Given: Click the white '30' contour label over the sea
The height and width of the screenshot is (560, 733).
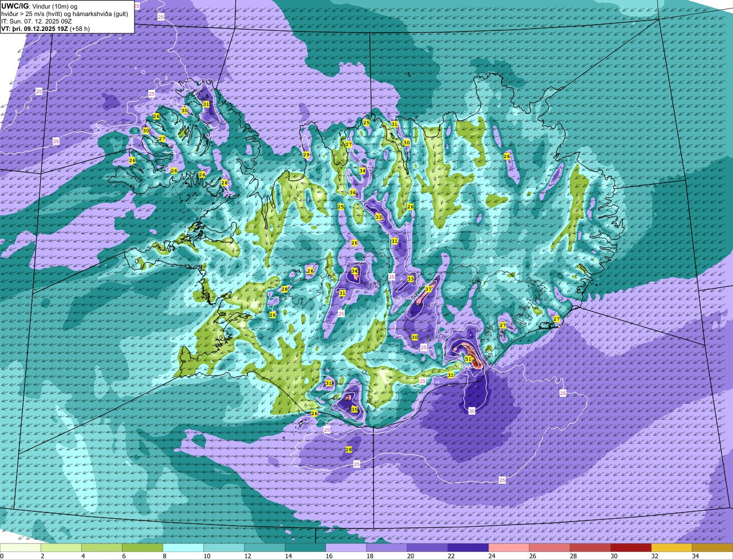Looking at the screenshot, I should (472, 411).
